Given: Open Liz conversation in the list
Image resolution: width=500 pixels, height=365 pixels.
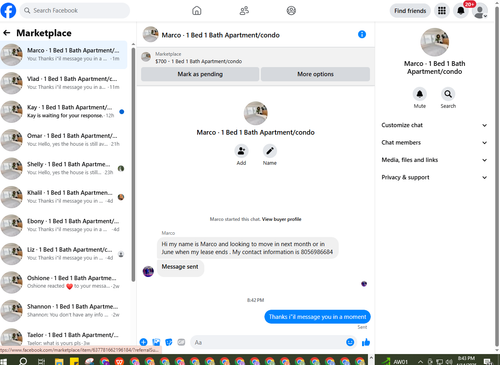Looking at the screenshot, I should [x=63, y=254].
